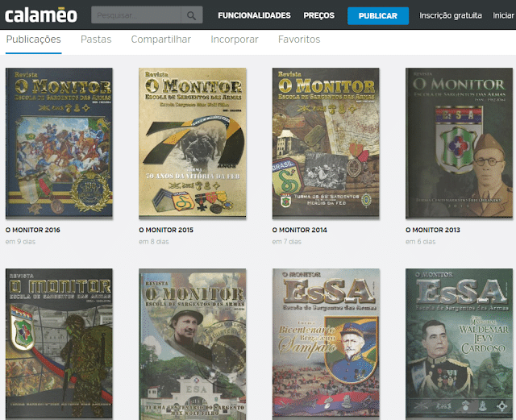Open the O Monitor 2014 cover thumbnail

coord(326,143)
